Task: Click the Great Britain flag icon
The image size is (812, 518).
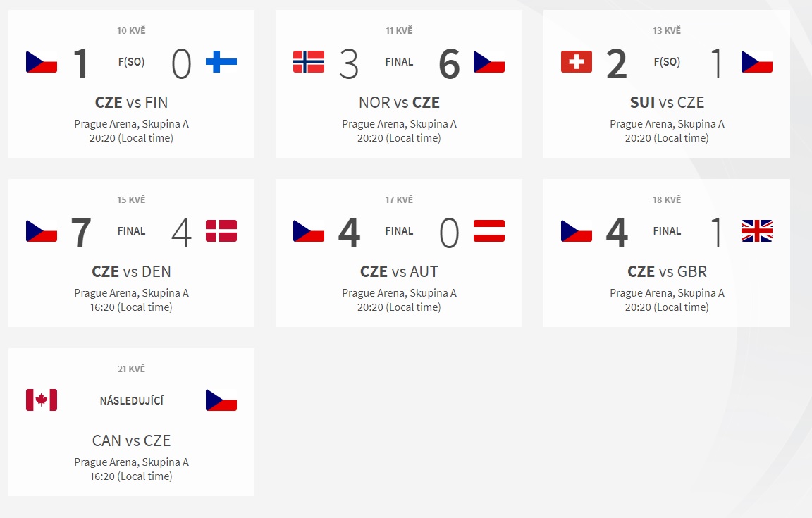Action: pos(756,231)
